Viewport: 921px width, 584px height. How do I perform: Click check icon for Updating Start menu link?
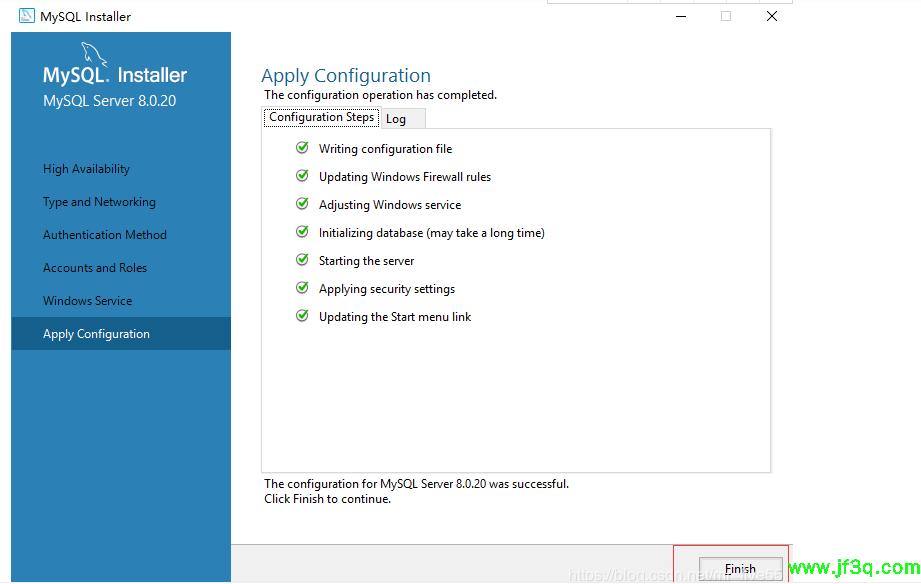pos(302,316)
